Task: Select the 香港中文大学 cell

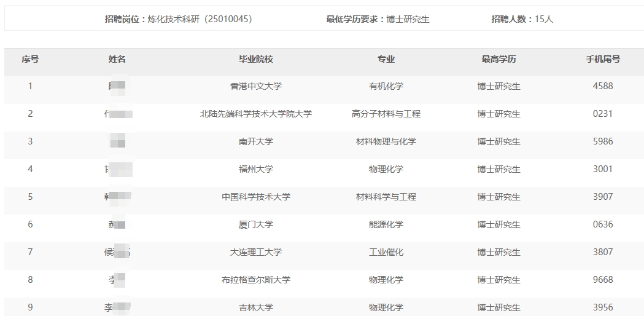Action: pos(256,87)
